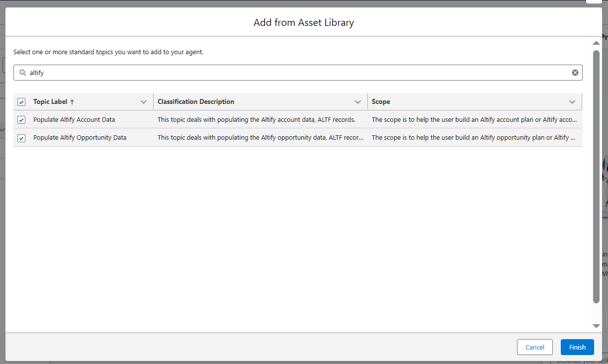The width and height of the screenshot is (608, 364).
Task: Click the vertical scrollbar thumb
Action: (596, 176)
